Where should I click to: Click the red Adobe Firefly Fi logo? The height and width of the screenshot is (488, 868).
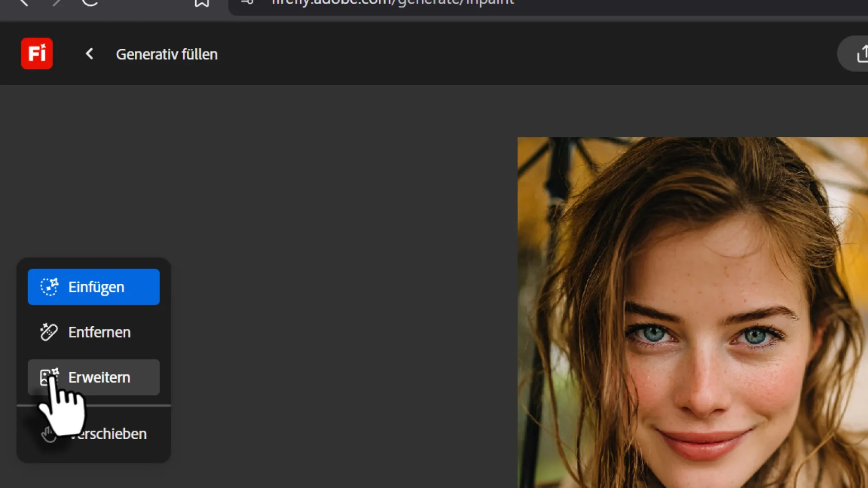click(x=37, y=53)
